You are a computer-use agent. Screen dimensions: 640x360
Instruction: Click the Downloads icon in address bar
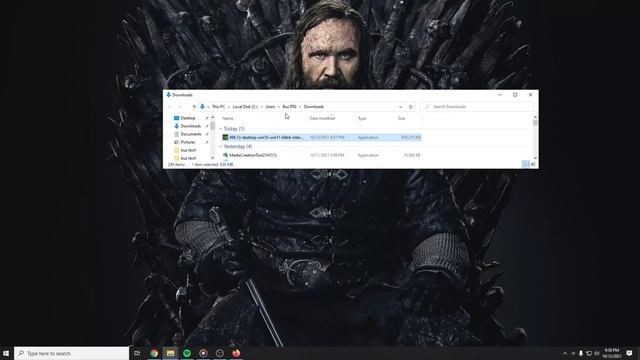coord(202,107)
